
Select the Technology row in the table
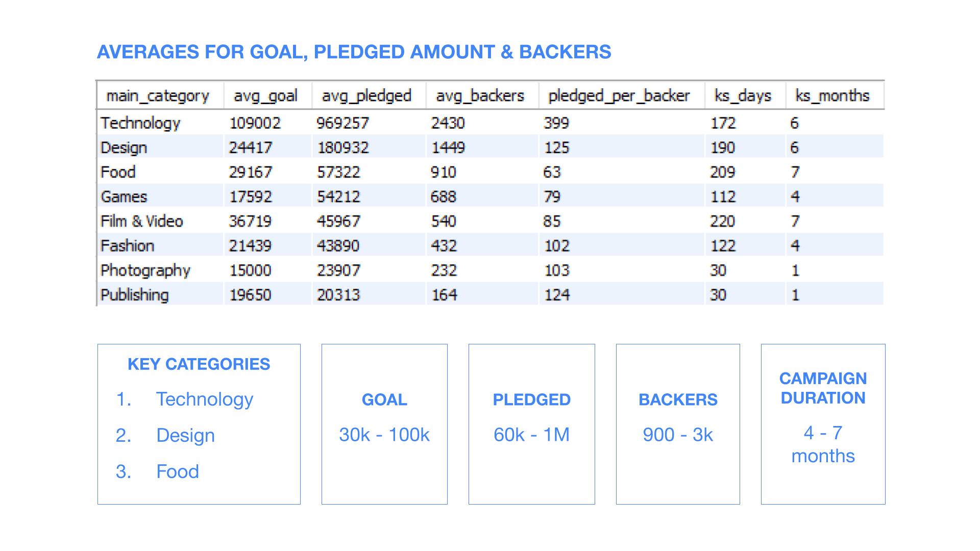click(490, 122)
